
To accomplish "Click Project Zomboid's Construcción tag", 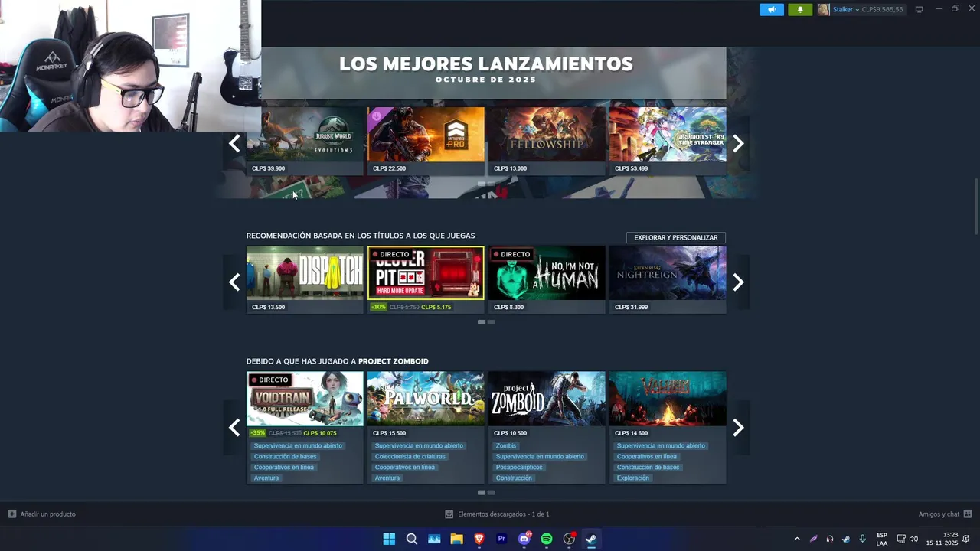I will coord(514,478).
